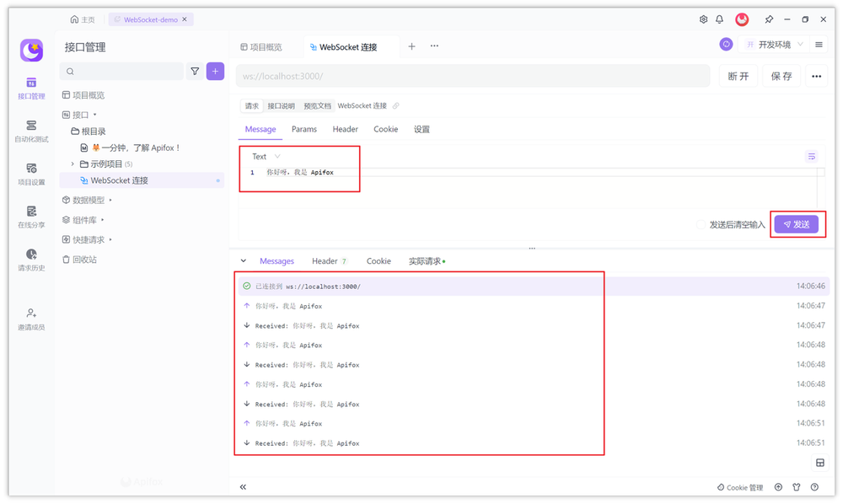
Task: Open the message formatting icon above the editor
Action: click(811, 156)
